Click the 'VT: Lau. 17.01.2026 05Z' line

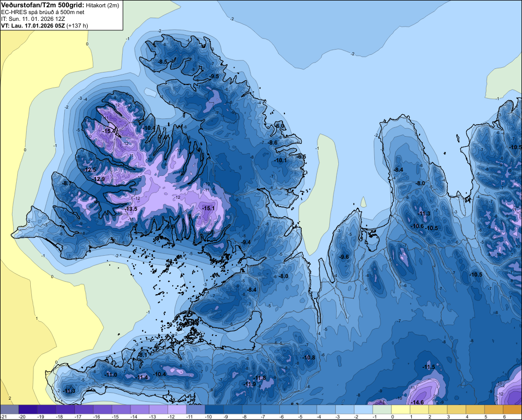coord(33,26)
